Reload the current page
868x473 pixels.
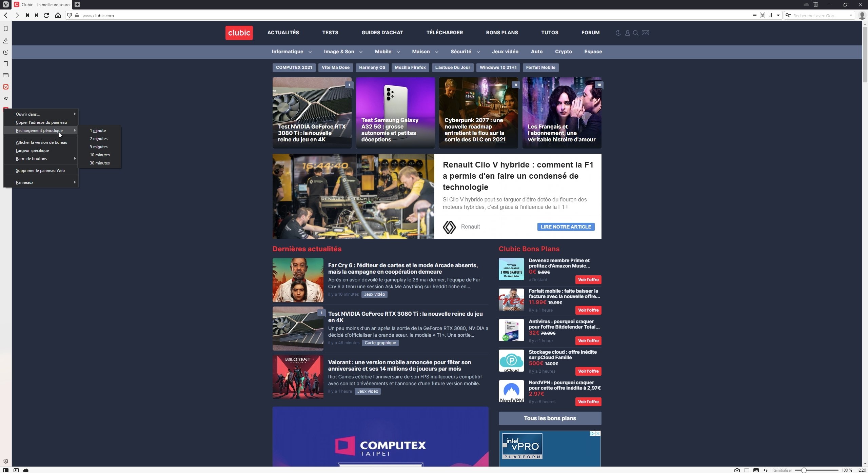click(x=46, y=15)
